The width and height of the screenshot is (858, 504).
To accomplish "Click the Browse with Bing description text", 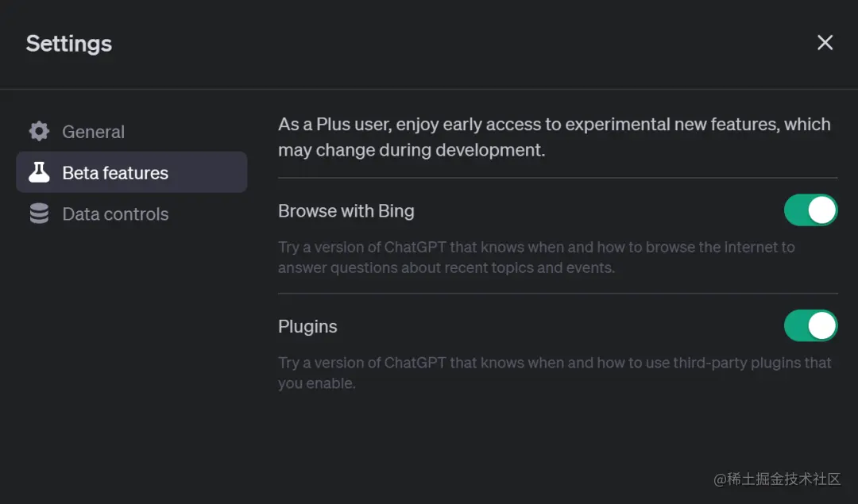I will 536,257.
